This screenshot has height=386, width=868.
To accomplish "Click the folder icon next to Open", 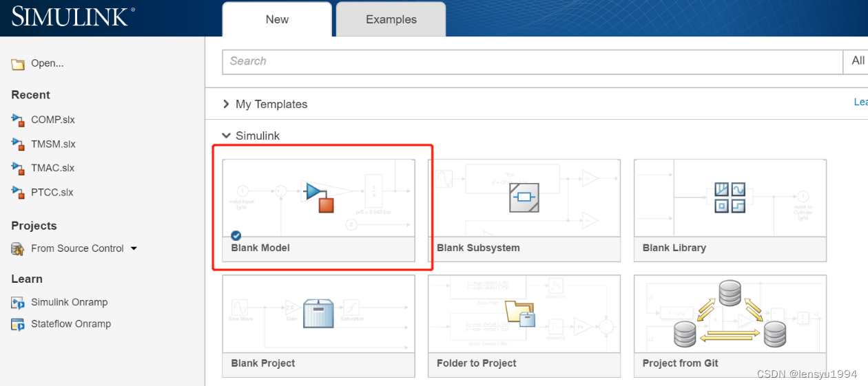I will coord(18,64).
